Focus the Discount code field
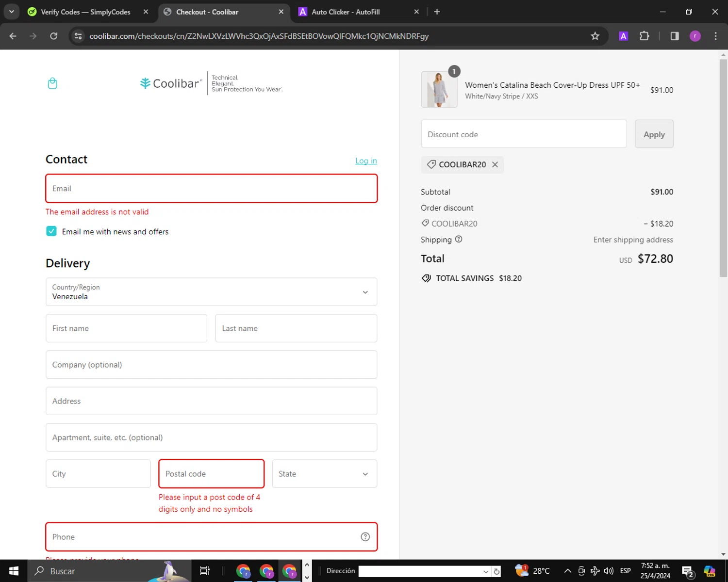 pos(524,134)
